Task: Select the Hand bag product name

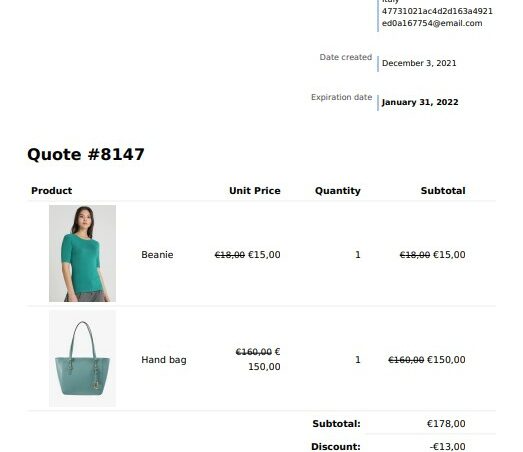Action: [x=164, y=360]
